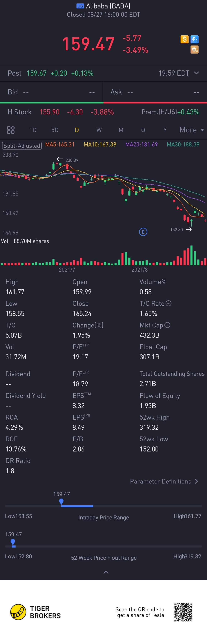Toggle the Split-Adjusted setting
207x644 pixels.
[x=22, y=145]
